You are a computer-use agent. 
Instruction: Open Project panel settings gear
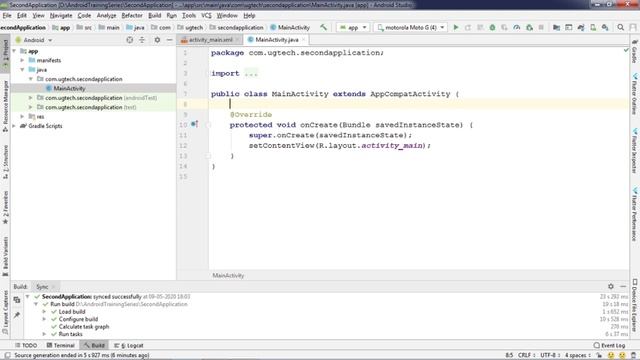(157, 40)
